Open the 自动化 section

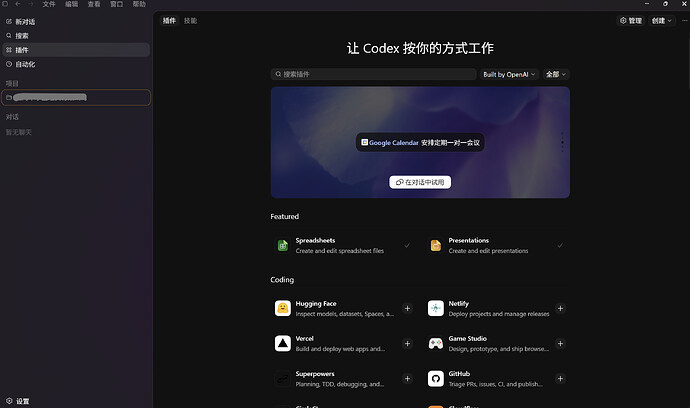(76, 64)
